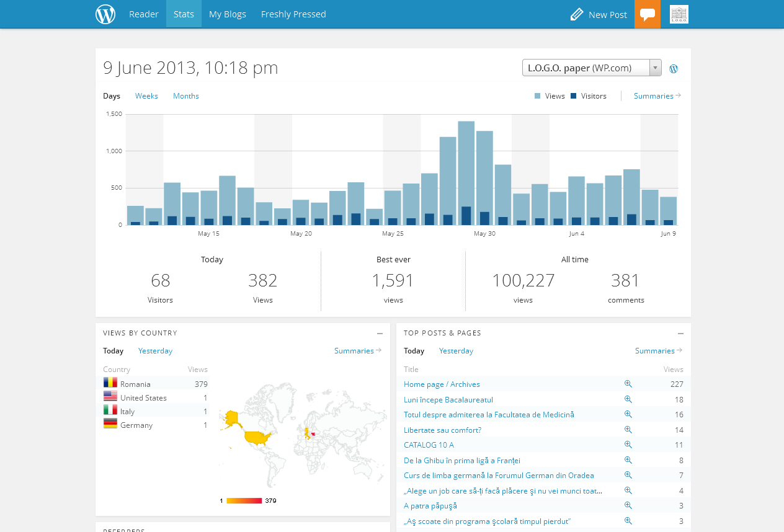Show Yesterday's top posts and pages
The height and width of the screenshot is (532, 784).
coord(456,351)
